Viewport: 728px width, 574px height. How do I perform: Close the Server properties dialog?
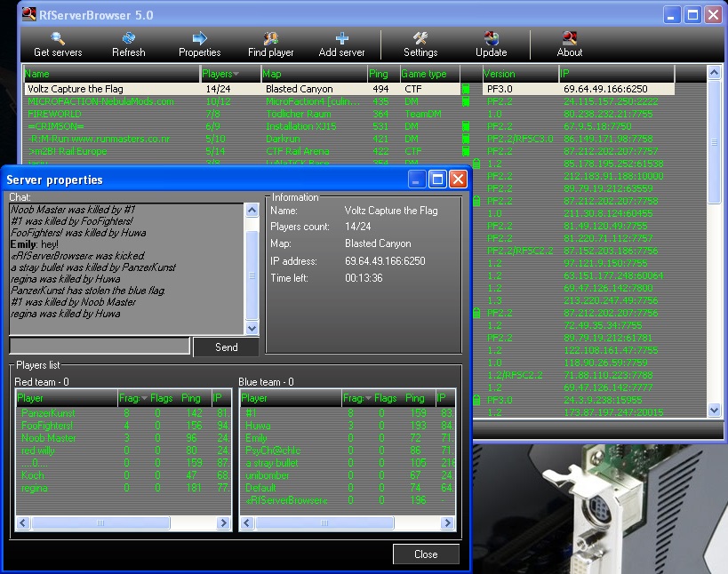(x=426, y=554)
